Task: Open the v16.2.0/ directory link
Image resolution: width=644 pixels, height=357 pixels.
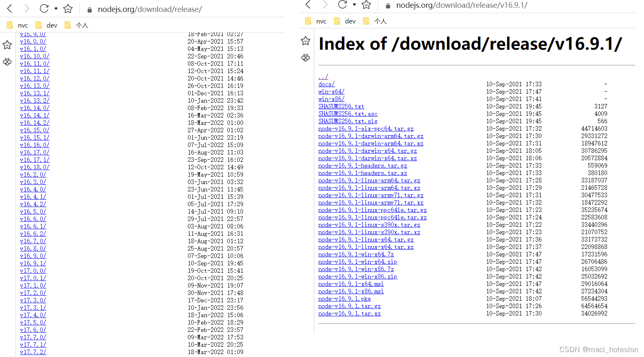Action: pyautogui.click(x=33, y=175)
